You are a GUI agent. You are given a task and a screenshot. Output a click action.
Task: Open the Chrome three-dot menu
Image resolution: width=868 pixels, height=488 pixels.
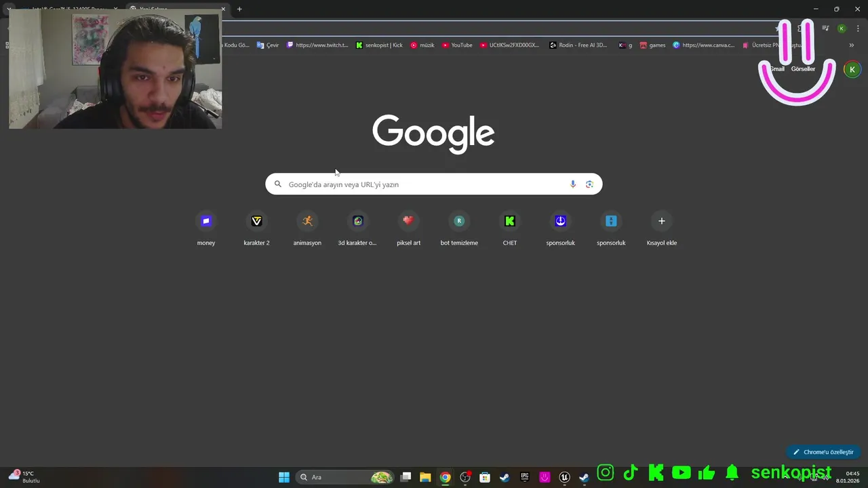[856, 28]
